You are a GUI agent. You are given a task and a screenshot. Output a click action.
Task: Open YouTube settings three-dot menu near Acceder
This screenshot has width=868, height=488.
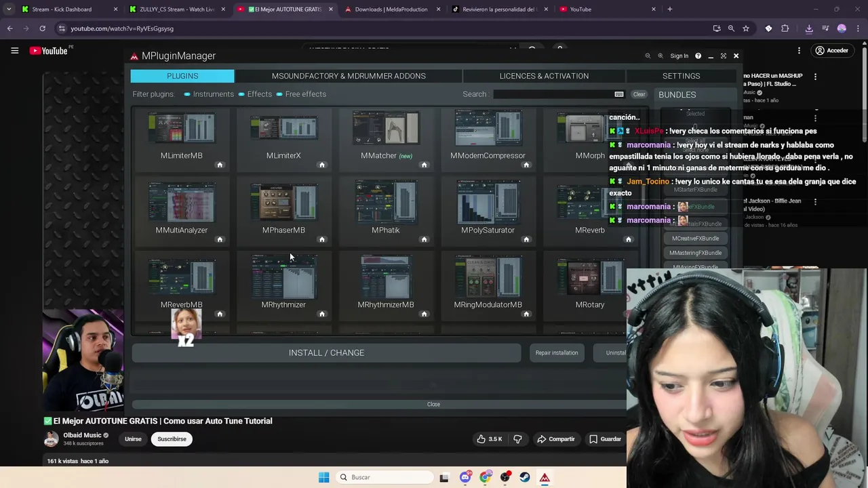point(799,51)
